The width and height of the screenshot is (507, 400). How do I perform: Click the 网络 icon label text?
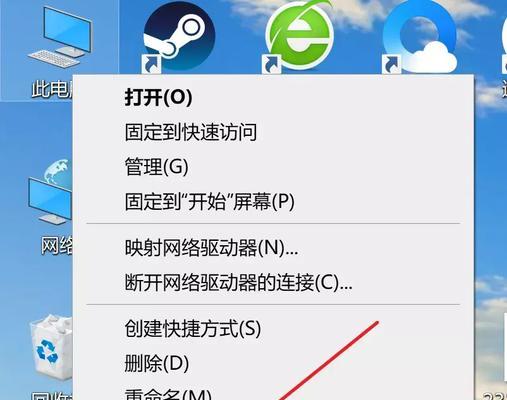point(57,246)
